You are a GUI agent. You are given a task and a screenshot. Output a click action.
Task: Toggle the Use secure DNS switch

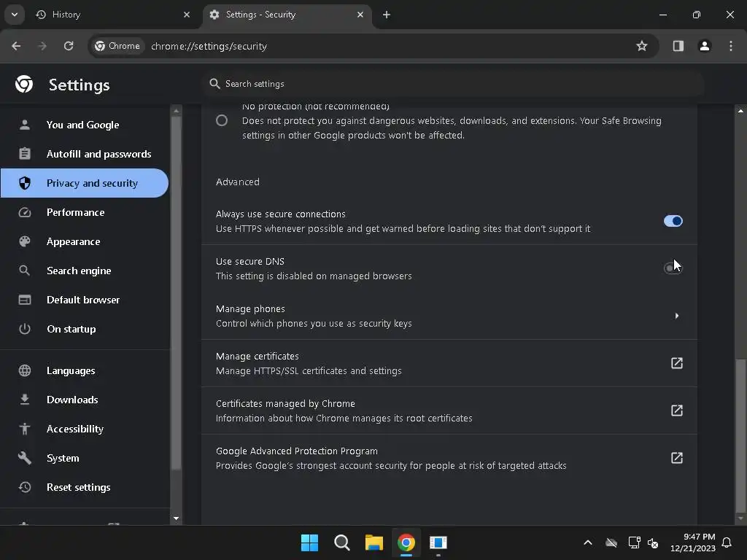(x=673, y=268)
